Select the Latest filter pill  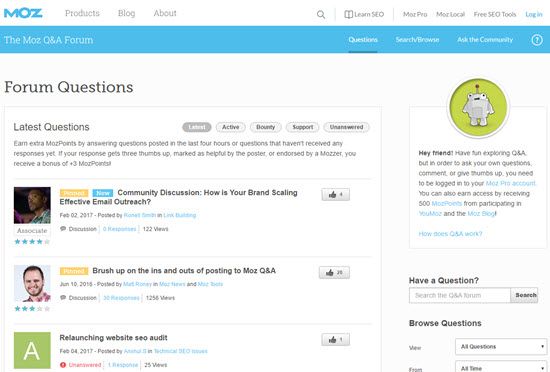coord(197,127)
